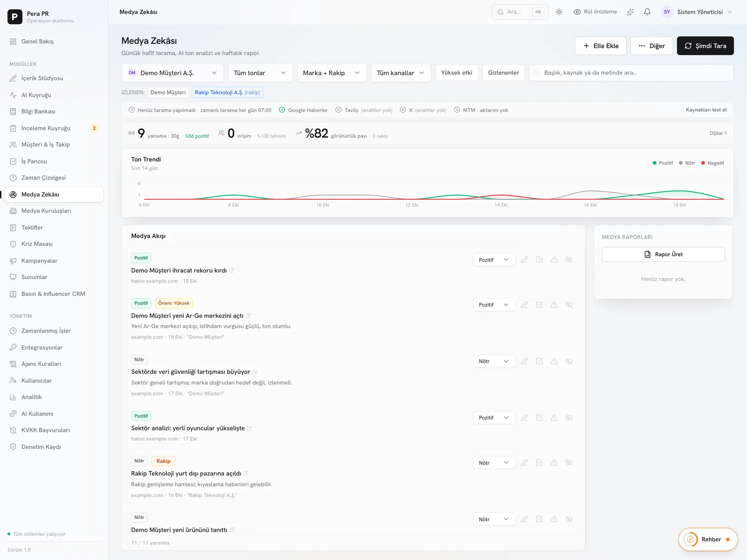This screenshot has height=560, width=747.
Task: Open the 'Demo Müşteri A.Ş.' client dropdown
Action: click(x=173, y=73)
